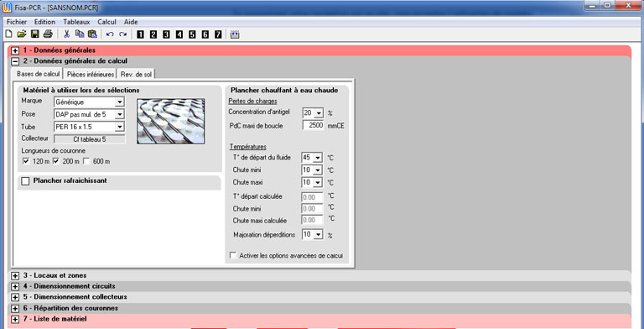Click the New file toolbar icon
The width and height of the screenshot is (644, 329).
point(8,34)
